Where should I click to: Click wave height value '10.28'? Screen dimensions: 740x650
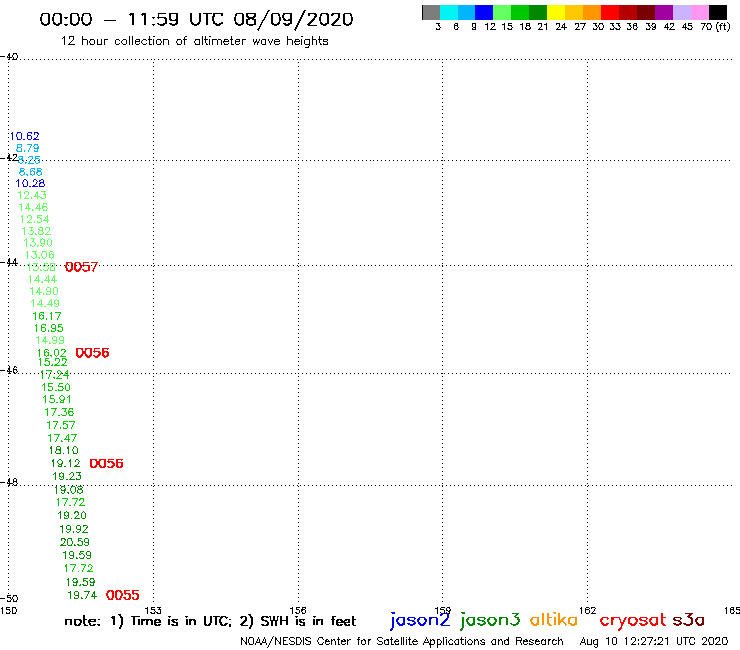tap(30, 183)
